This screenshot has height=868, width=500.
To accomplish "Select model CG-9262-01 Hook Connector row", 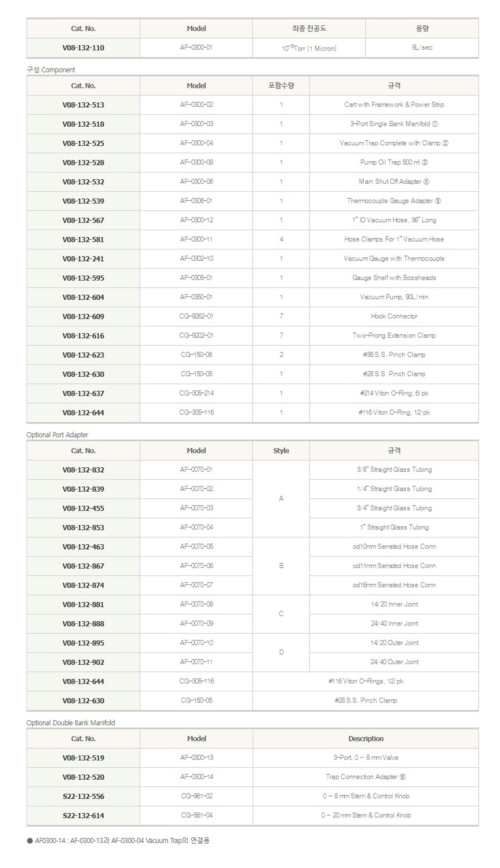I will tap(196, 316).
